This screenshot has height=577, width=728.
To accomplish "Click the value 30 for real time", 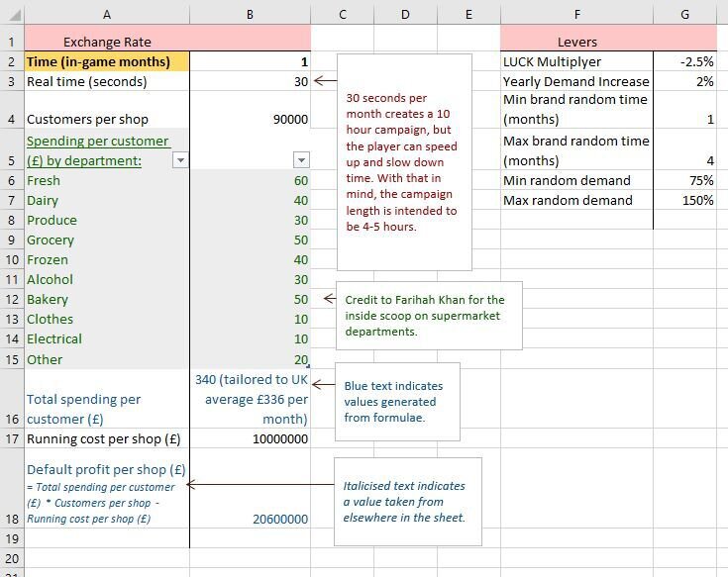I will (251, 81).
